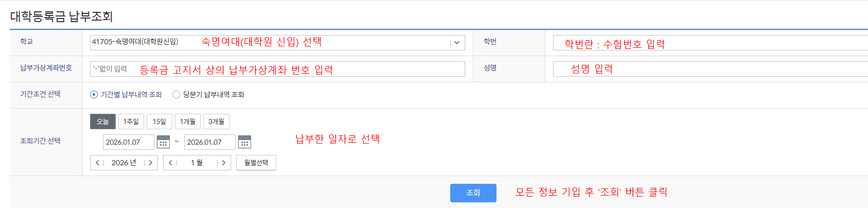Go to previous month arrow

point(170,163)
